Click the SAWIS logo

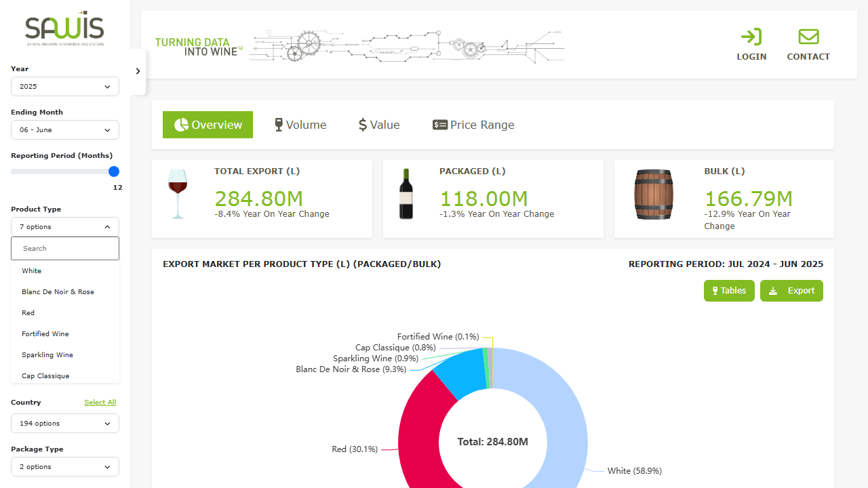pos(65,28)
